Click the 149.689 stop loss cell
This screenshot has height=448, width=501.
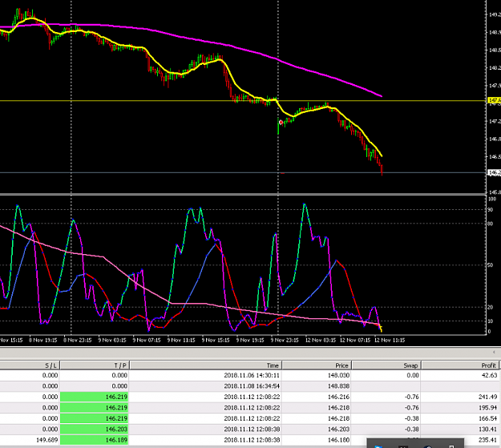pos(47,440)
